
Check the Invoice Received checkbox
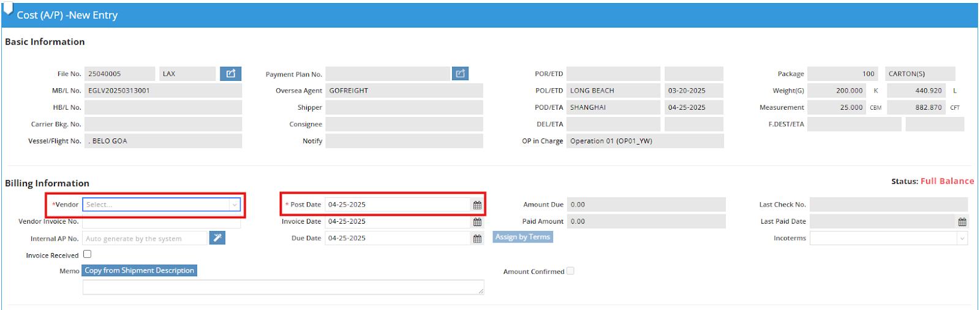[x=87, y=254]
